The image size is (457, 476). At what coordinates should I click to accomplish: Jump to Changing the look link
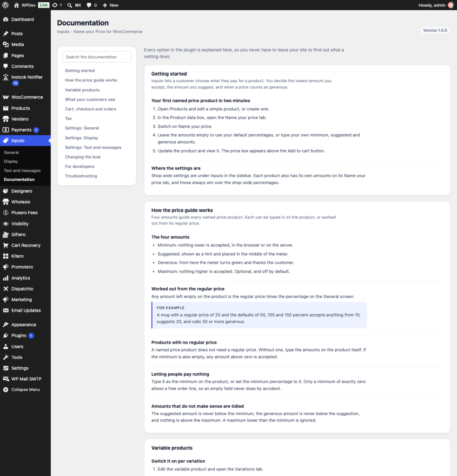[83, 157]
